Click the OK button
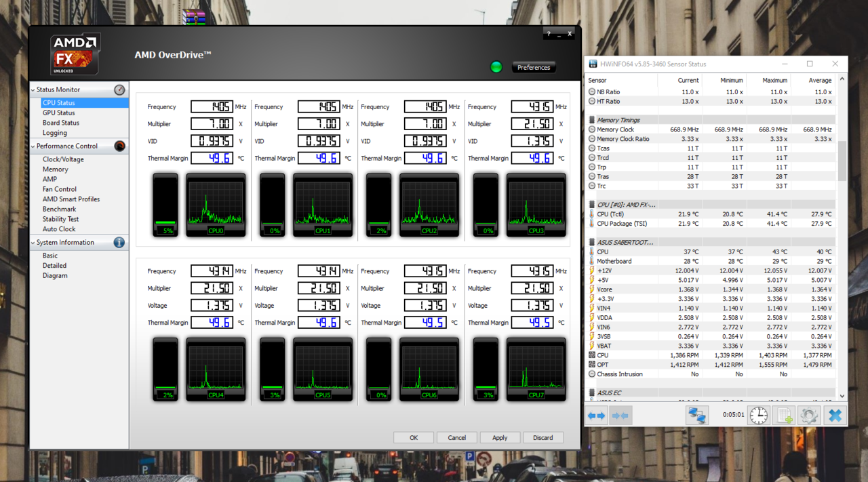This screenshot has height=482, width=868. tap(414, 437)
